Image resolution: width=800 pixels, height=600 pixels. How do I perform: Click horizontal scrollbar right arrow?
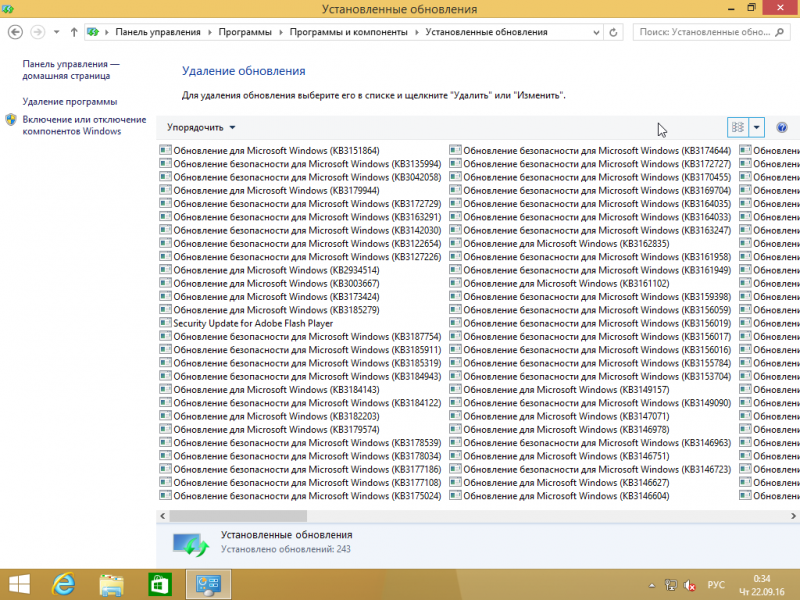tap(793, 516)
